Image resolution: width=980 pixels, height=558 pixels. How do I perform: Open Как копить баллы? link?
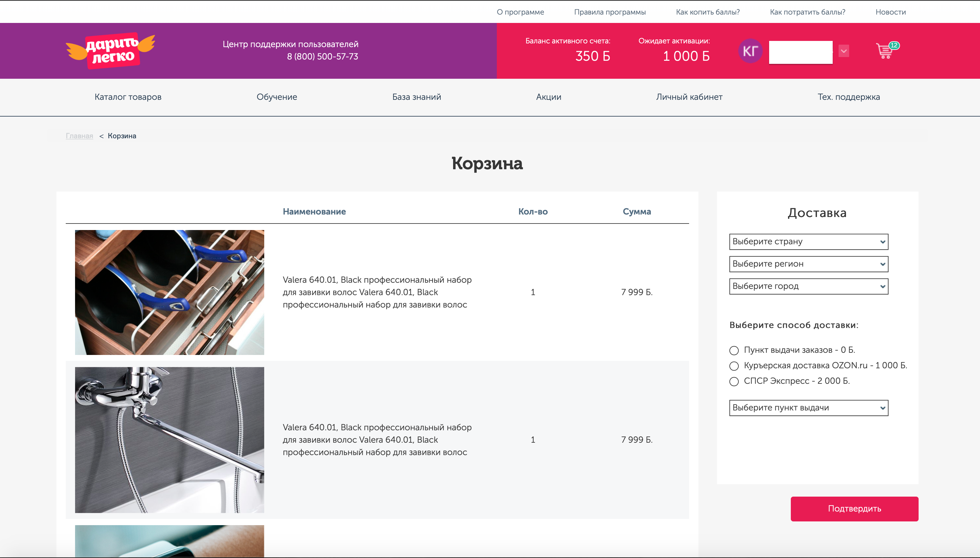coord(708,12)
